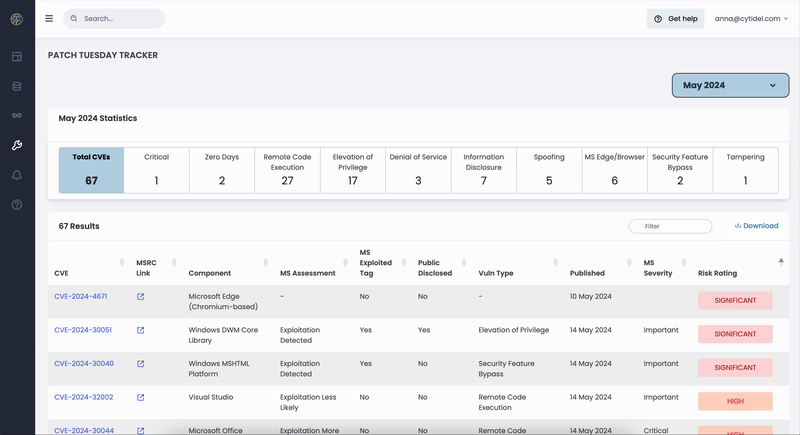Open MSRC link icon for CVE-2024-32002
The image size is (800, 435).
(140, 397)
